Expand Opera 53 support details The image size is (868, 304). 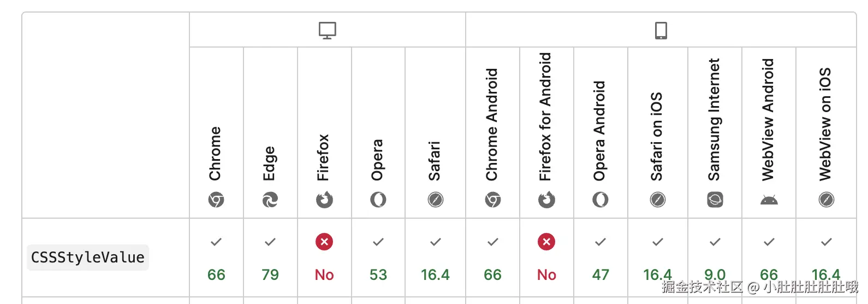pos(378,258)
